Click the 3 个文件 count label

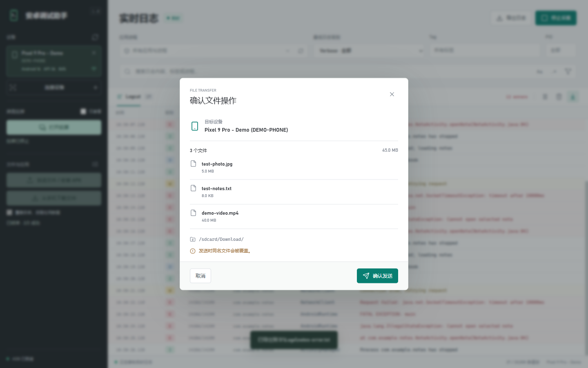tap(198, 150)
